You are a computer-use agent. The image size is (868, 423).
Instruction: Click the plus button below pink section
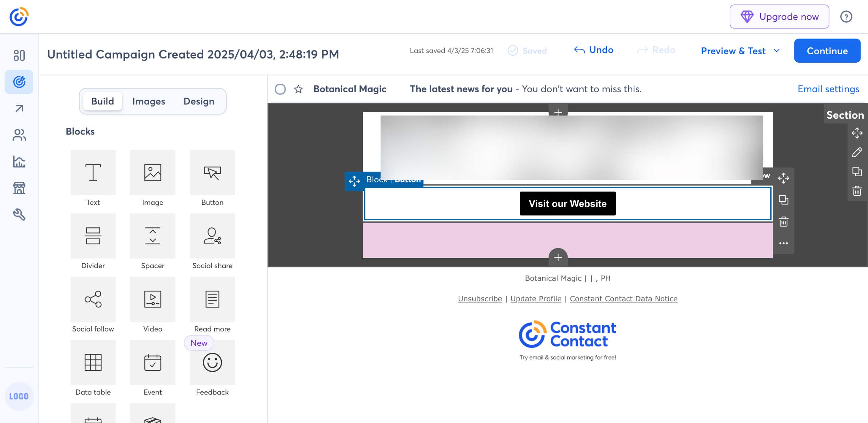click(558, 257)
